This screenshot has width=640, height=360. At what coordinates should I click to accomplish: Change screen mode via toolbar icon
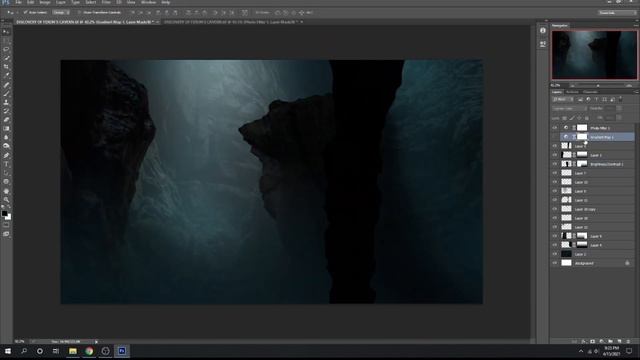tap(6, 234)
